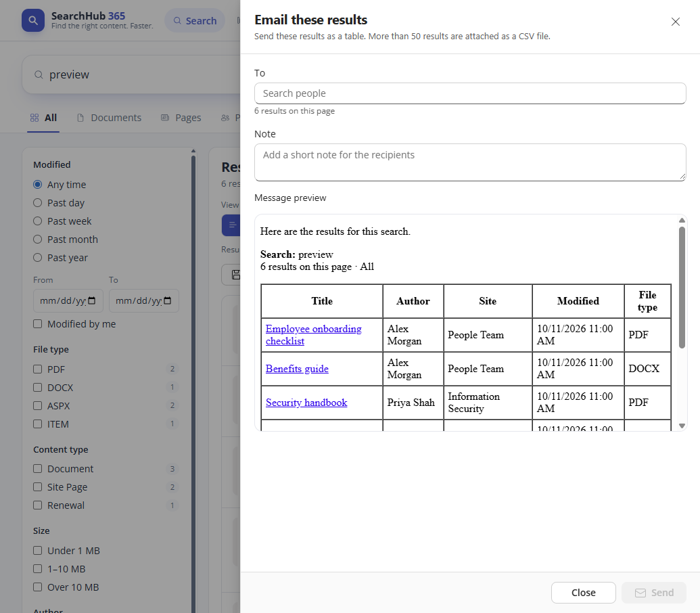Click the Title column header in preview table
700x613 pixels.
click(x=322, y=301)
